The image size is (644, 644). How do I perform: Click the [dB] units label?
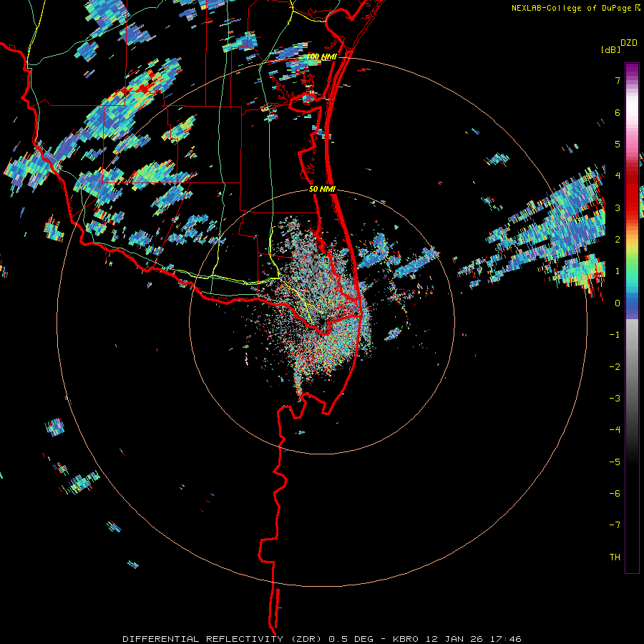610,49
